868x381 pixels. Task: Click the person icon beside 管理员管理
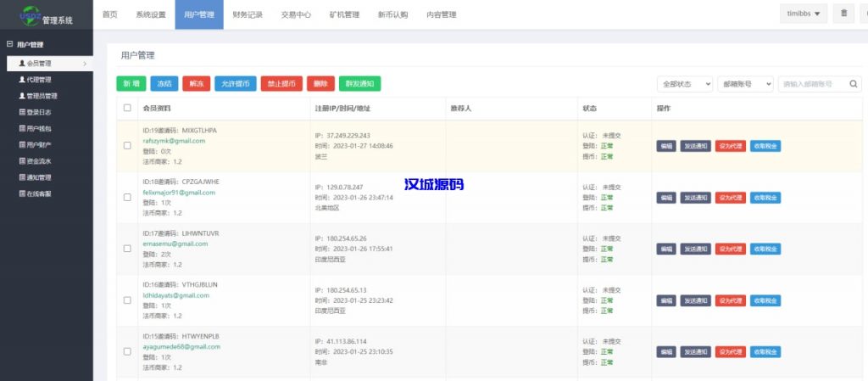click(x=22, y=96)
